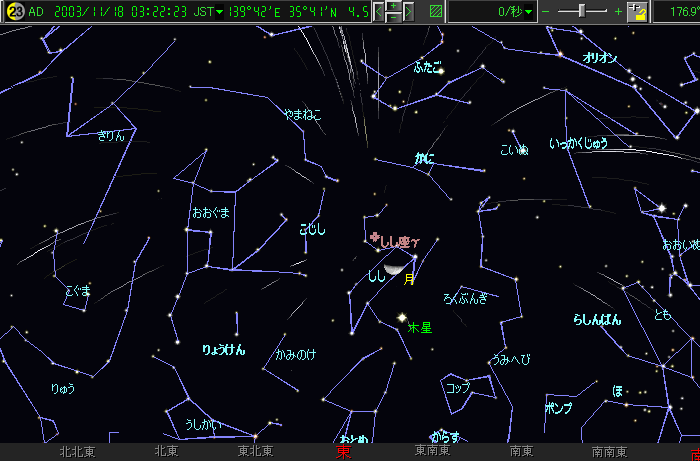Click the 176.9° angle field
Screen dimensions: 700x461
click(x=679, y=12)
